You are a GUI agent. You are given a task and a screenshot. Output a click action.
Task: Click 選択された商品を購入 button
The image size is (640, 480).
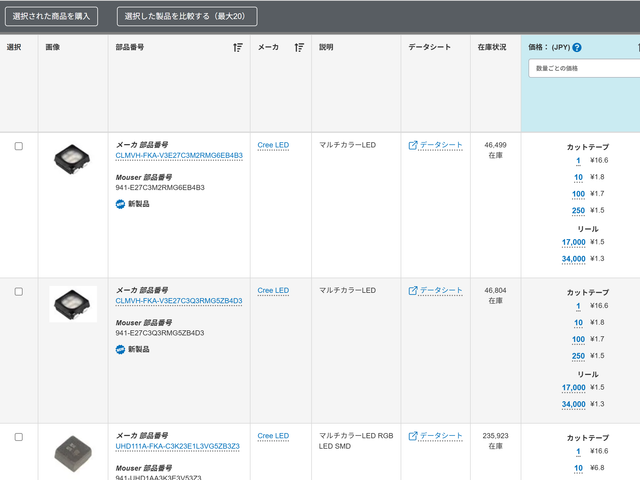(51, 16)
